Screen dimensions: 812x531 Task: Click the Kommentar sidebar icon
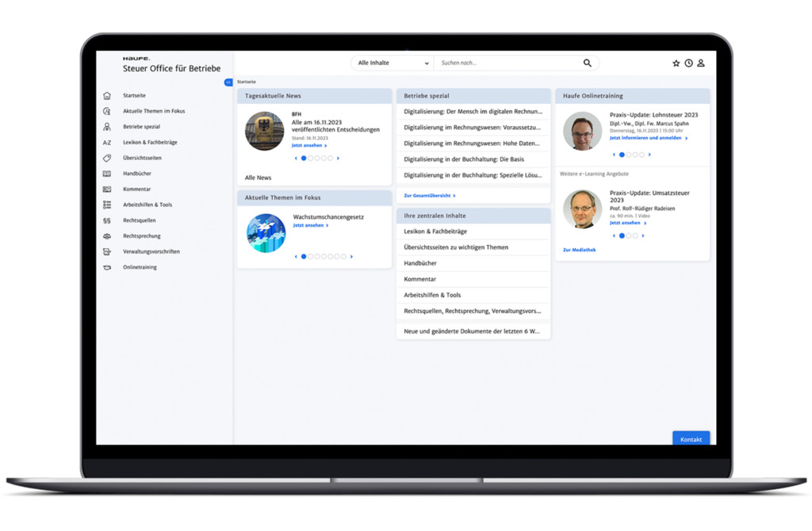tap(107, 189)
